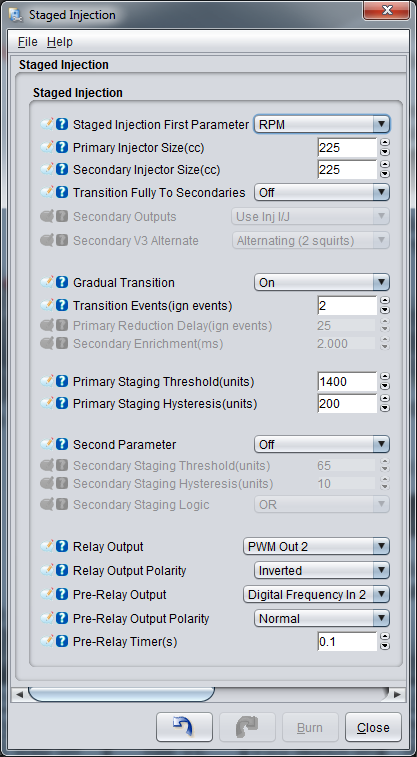Open the File menu

coord(28,42)
